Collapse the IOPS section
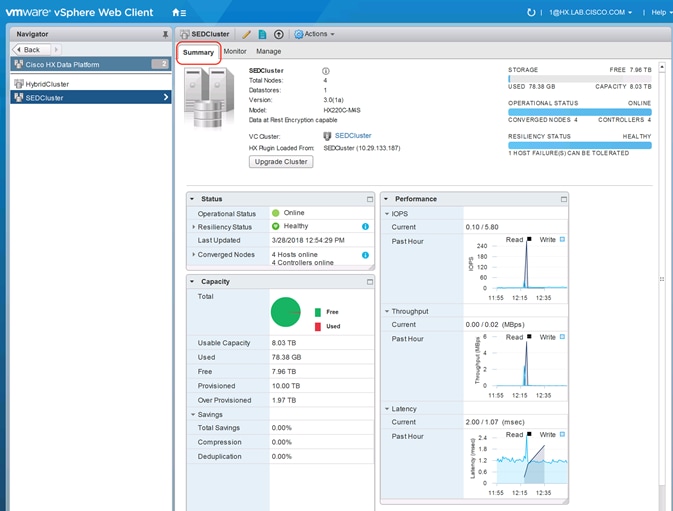 [387, 214]
